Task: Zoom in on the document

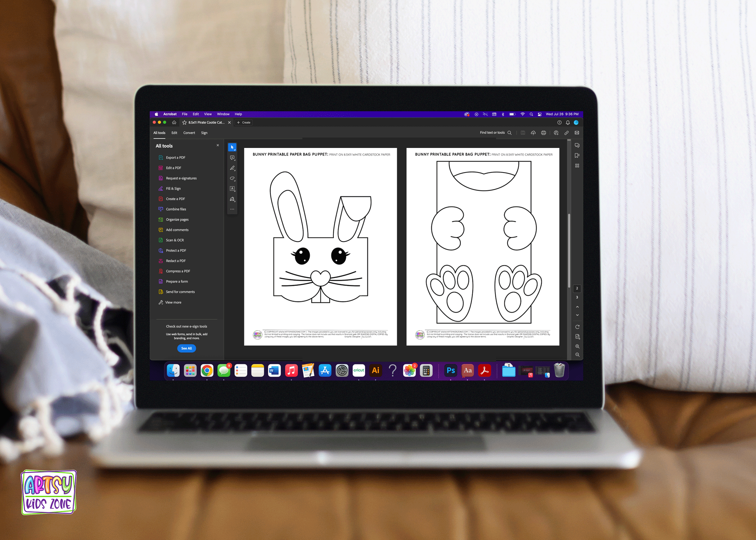Action: click(x=577, y=346)
